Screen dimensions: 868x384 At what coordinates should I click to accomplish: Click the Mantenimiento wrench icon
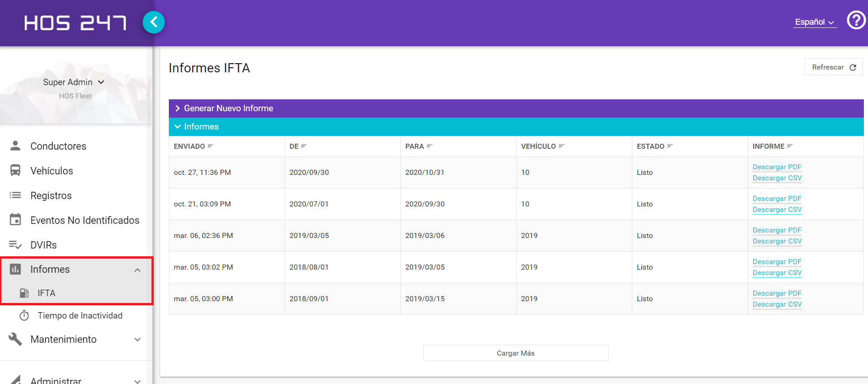pyautogui.click(x=16, y=339)
